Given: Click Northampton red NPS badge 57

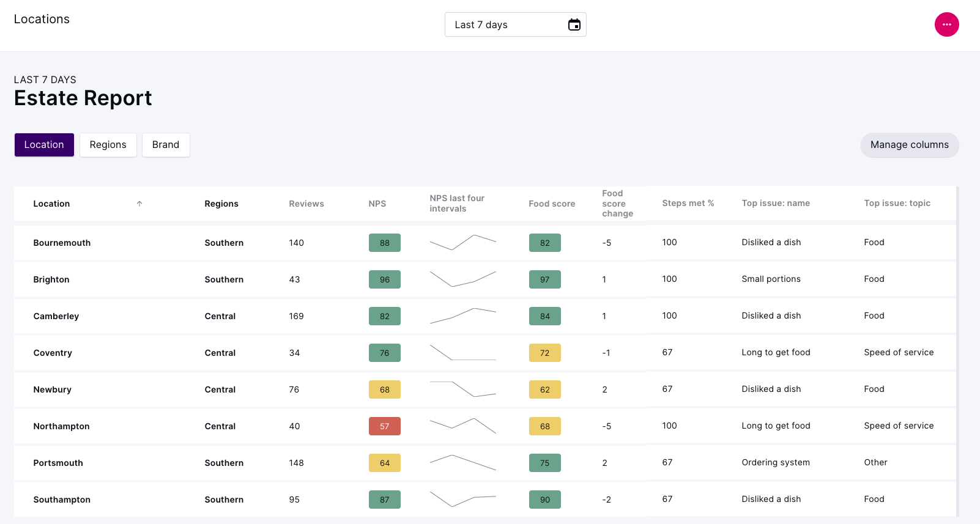Looking at the screenshot, I should pyautogui.click(x=384, y=426).
